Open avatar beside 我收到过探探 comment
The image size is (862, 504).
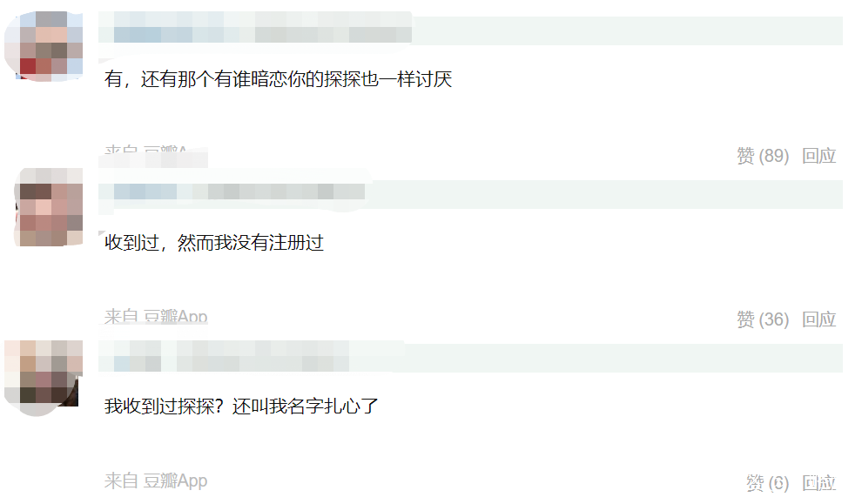(x=44, y=378)
